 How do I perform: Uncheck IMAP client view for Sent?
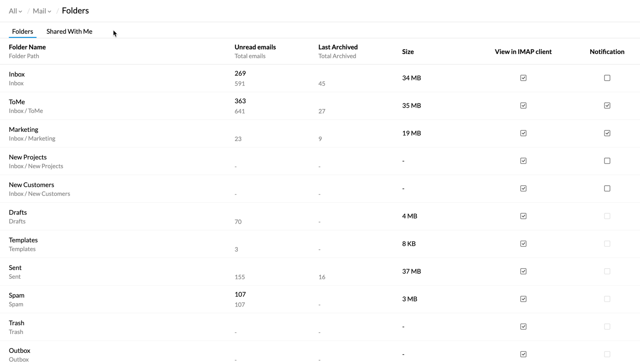[x=523, y=271]
